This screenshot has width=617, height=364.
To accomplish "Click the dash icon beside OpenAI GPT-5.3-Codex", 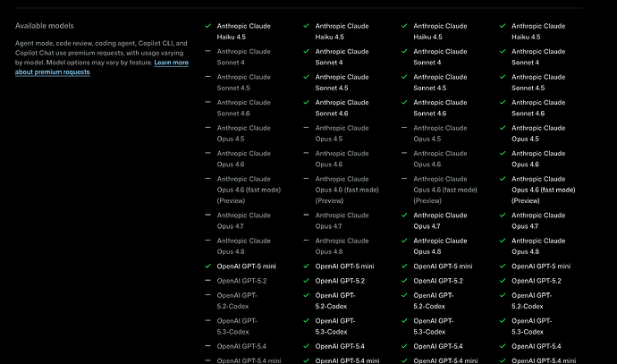I will (207, 321).
